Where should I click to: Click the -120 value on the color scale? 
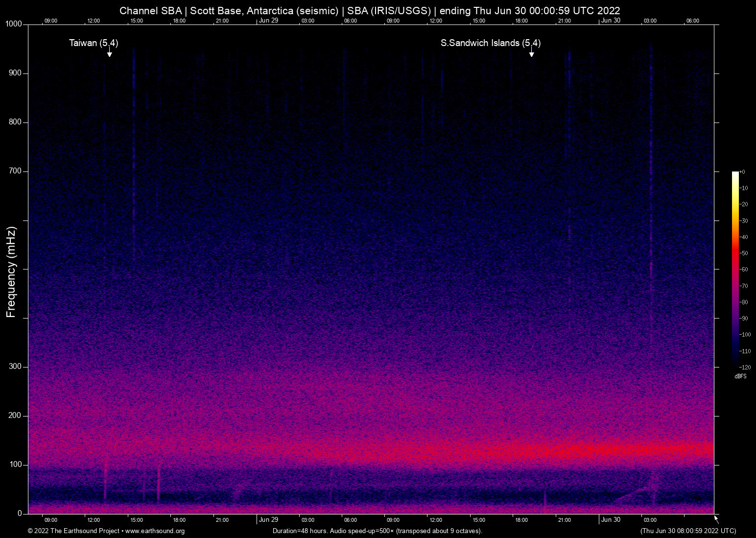tap(745, 367)
